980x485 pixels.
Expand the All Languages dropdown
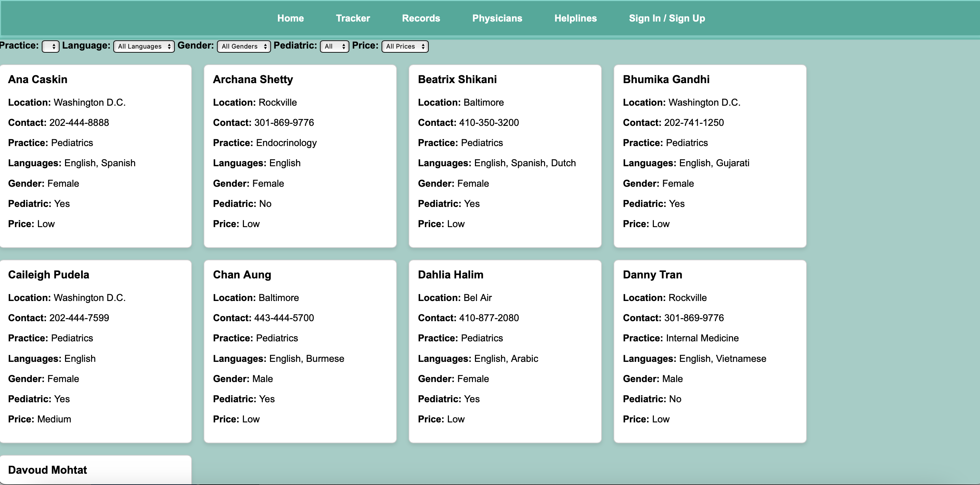click(144, 47)
